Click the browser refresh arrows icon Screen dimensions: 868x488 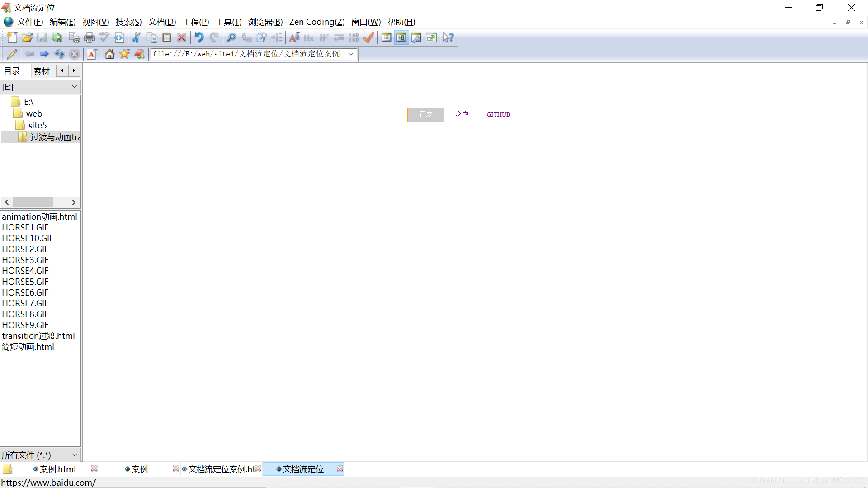tap(59, 54)
